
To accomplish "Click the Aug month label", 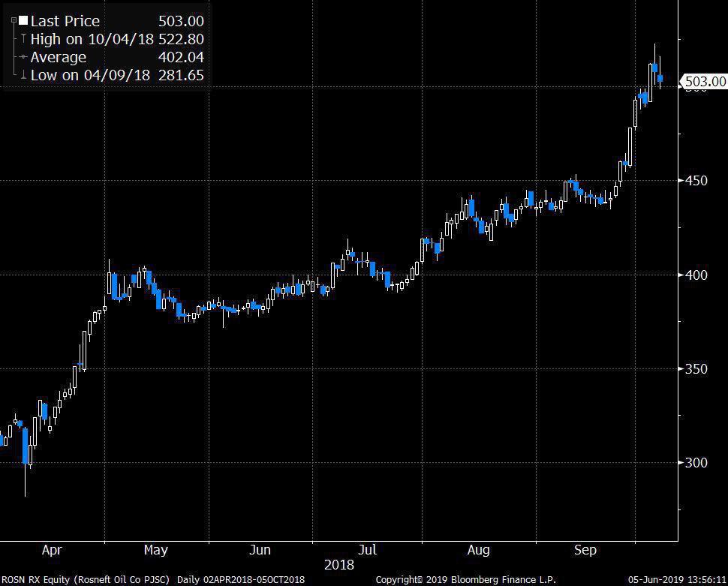I will (478, 550).
